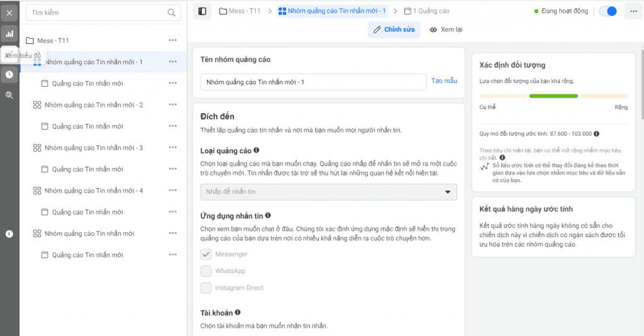644x336 pixels.
Task: Close the editor with the X icon
Action: pyautogui.click(x=9, y=13)
